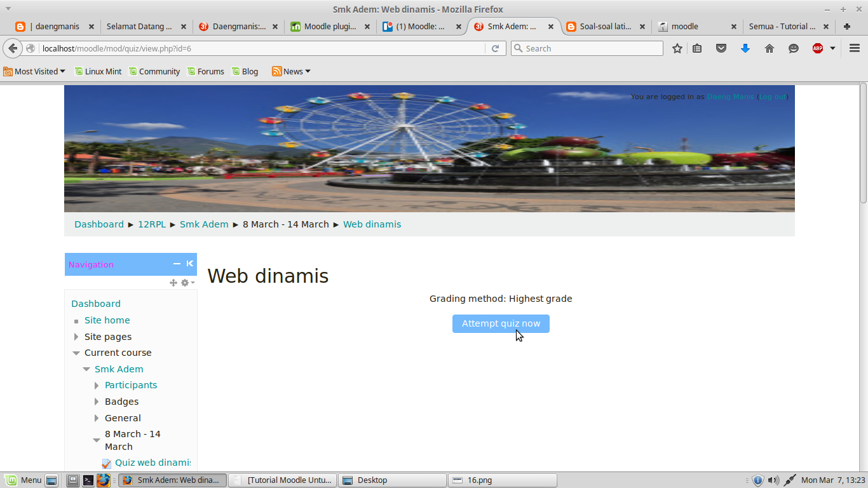Screen dimensions: 868x488
Task: Open the Firefox hamburger menu
Action: click(x=855, y=48)
